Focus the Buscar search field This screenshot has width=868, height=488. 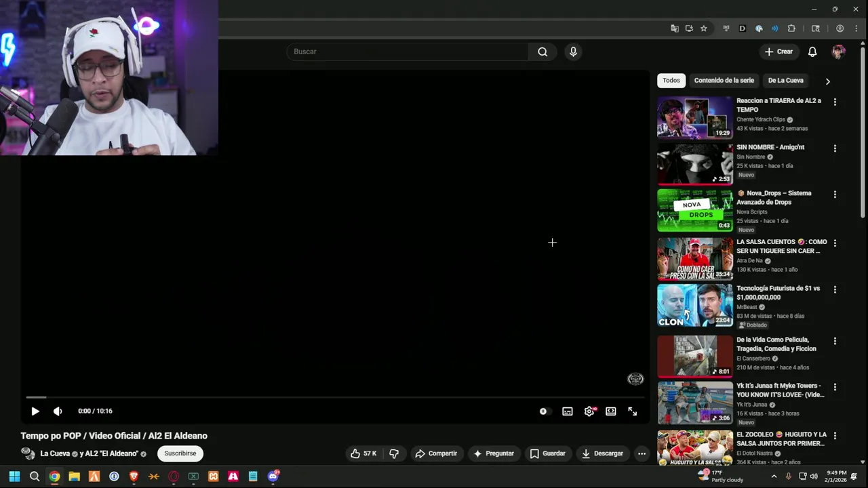click(408, 52)
